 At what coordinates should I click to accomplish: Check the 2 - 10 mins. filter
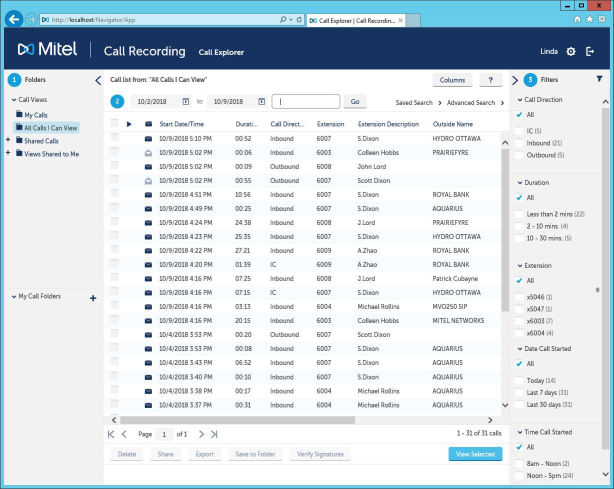pyautogui.click(x=519, y=226)
